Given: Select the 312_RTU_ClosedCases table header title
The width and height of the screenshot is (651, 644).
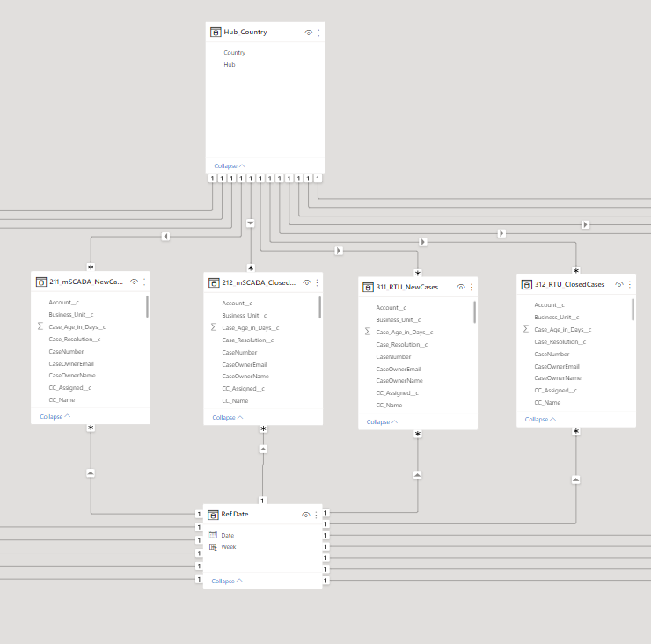Looking at the screenshot, I should 570,284.
